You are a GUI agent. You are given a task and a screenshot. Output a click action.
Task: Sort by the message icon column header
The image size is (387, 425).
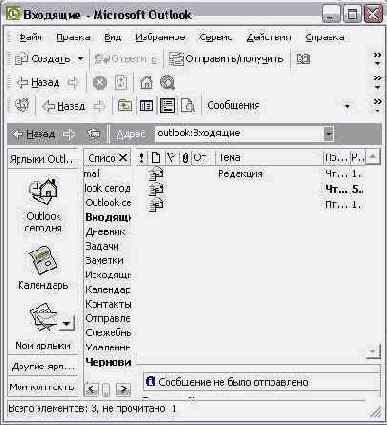click(155, 158)
